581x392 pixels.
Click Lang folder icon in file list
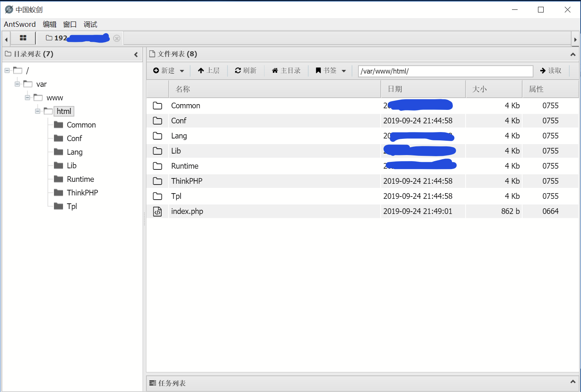click(158, 136)
